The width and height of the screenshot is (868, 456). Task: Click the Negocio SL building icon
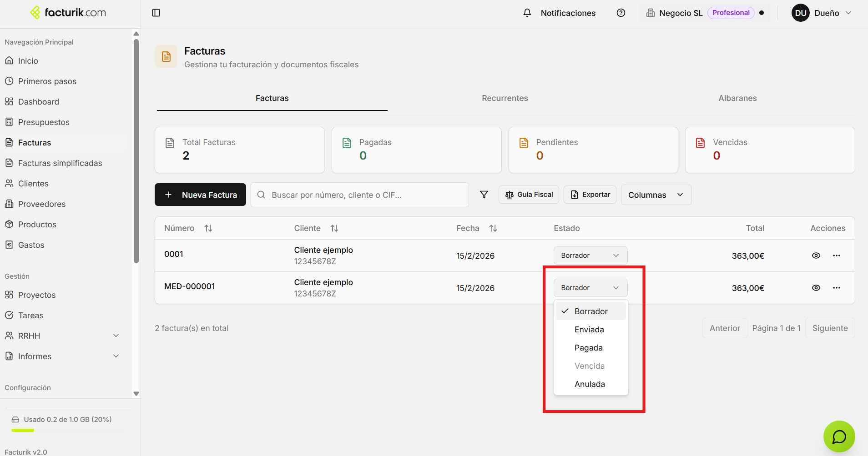[x=651, y=13]
